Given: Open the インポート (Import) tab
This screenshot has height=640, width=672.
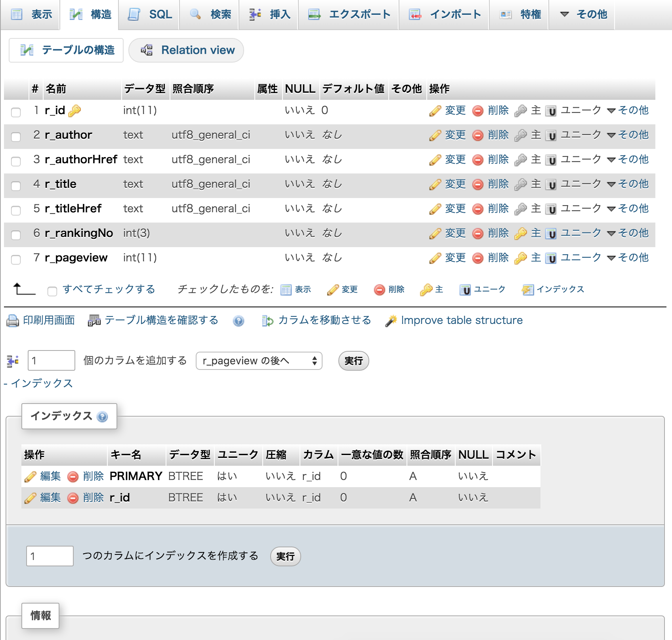Looking at the screenshot, I should pos(444,15).
